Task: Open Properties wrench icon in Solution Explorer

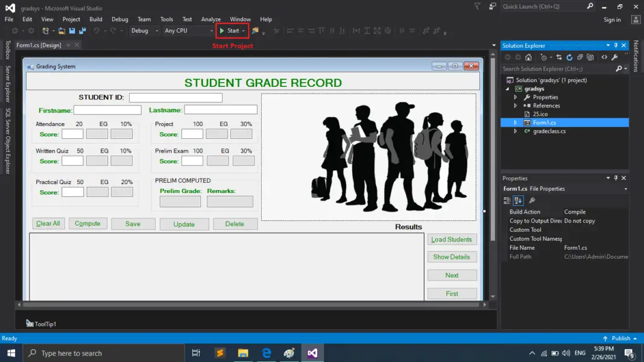Action: [x=614, y=57]
